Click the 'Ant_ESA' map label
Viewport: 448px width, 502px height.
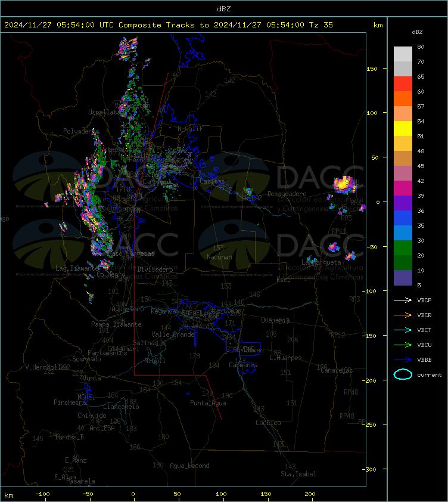[x=102, y=428]
